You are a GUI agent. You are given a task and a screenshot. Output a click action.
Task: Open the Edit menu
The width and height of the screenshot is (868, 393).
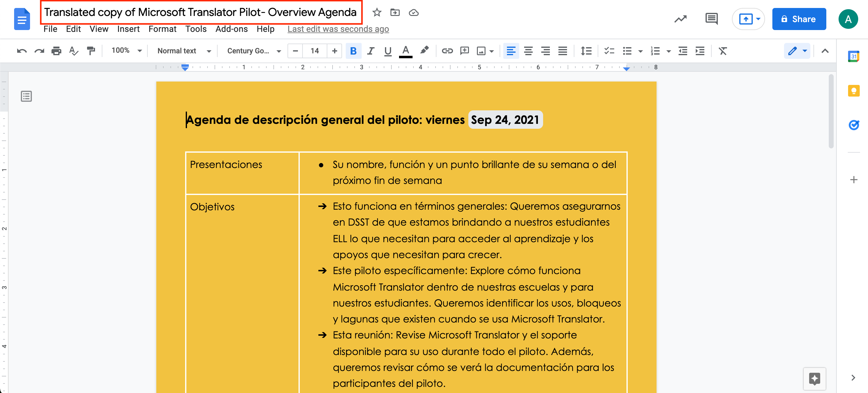pos(73,29)
